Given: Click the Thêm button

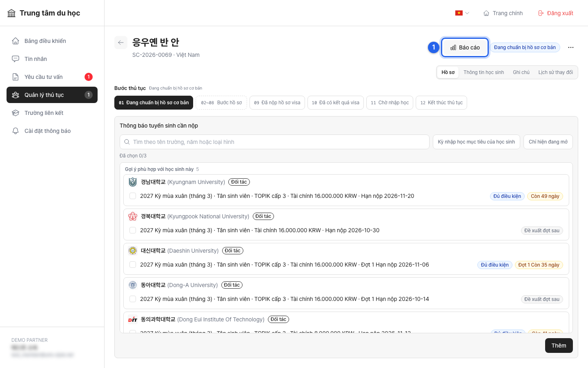Looking at the screenshot, I should click(x=559, y=346).
